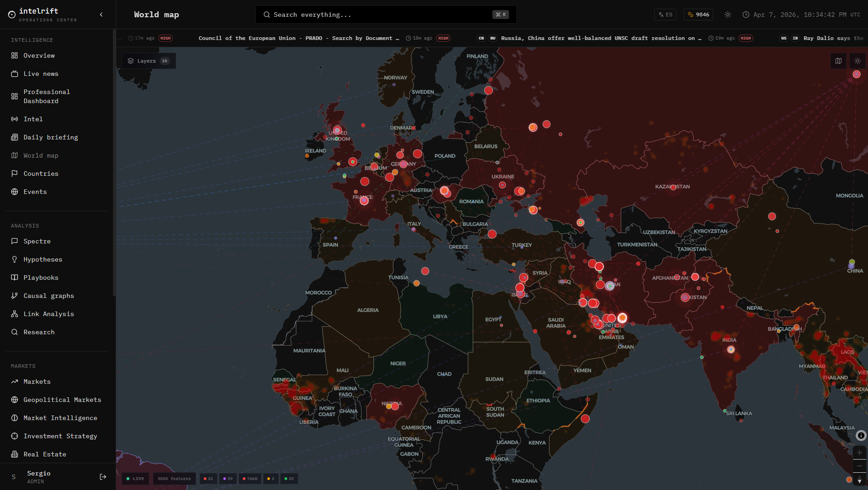868x490 pixels.
Task: Toggle the purple 39 marker filter
Action: tap(228, 479)
